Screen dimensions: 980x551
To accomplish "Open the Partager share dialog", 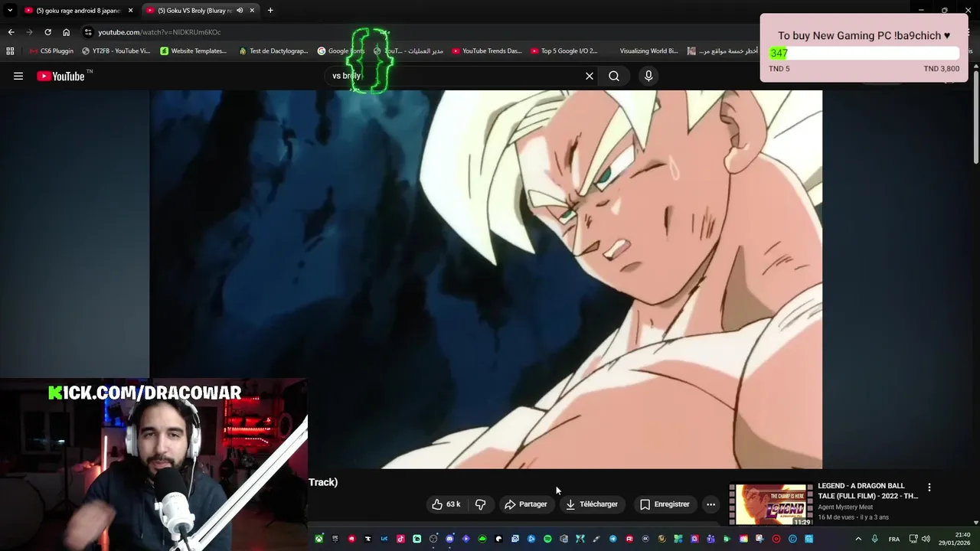I will click(x=525, y=504).
